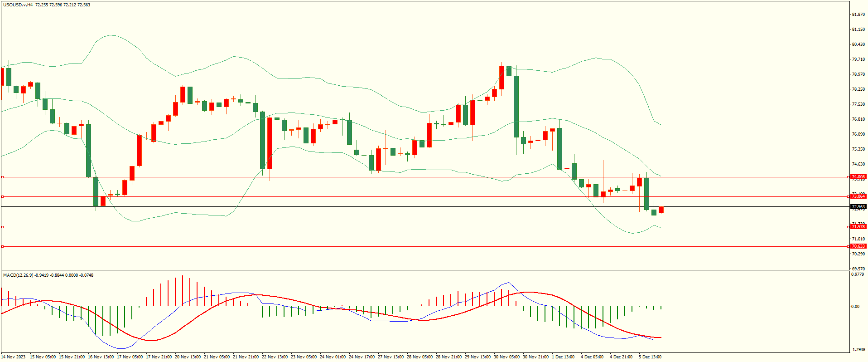Screen dimensions: 868x362
Task: Click the 78.250 price scale label
Action: pos(858,89)
